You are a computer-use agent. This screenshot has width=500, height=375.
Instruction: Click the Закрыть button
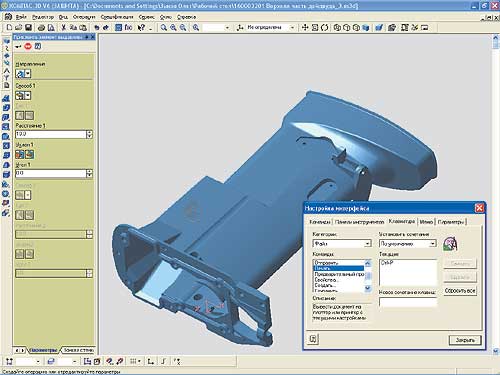pos(465,340)
